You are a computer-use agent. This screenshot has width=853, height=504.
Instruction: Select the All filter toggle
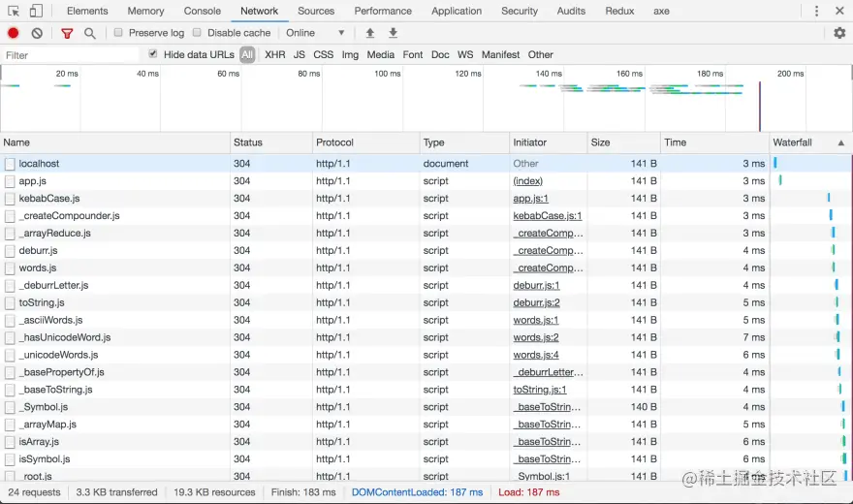pyautogui.click(x=247, y=55)
